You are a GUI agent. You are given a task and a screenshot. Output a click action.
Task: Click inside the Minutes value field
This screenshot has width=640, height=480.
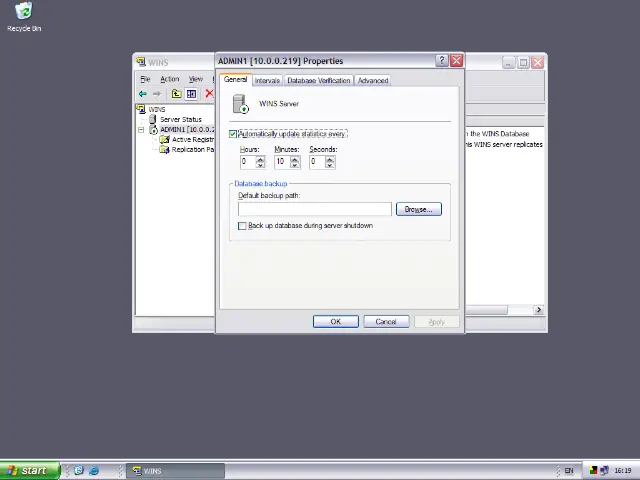[x=283, y=162]
